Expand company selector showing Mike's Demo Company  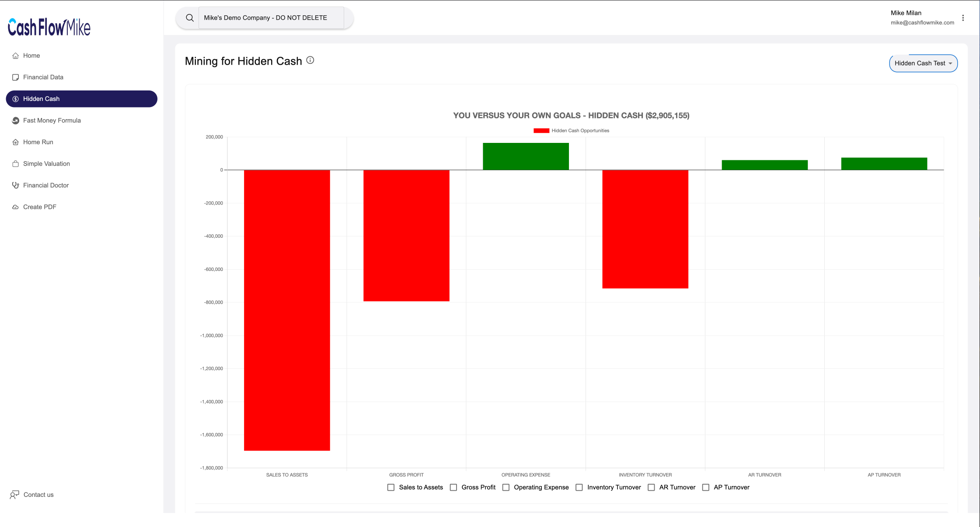272,17
